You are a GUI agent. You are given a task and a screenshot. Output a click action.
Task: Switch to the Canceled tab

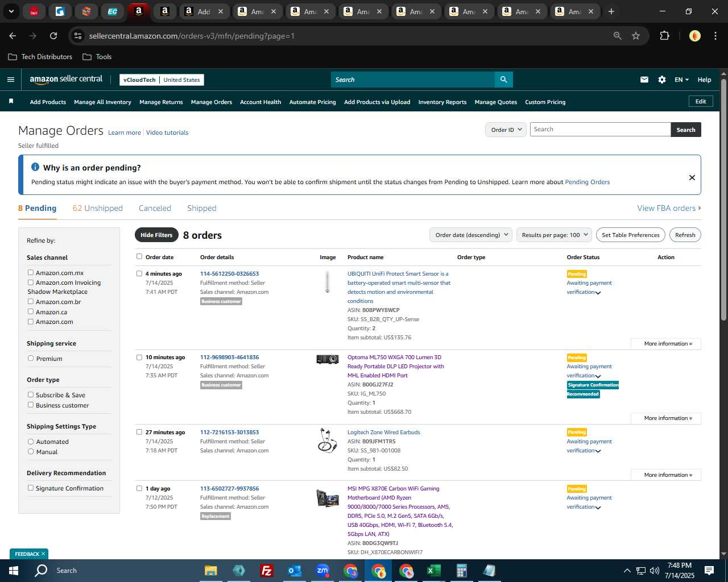155,208
